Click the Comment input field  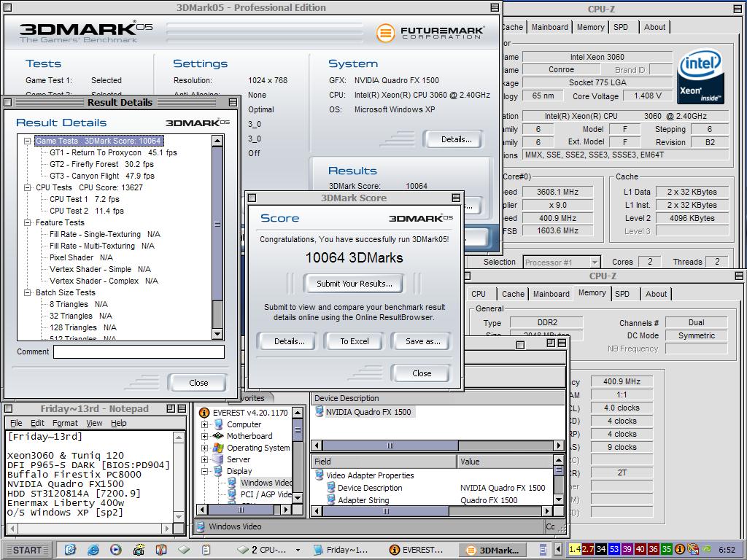139,352
